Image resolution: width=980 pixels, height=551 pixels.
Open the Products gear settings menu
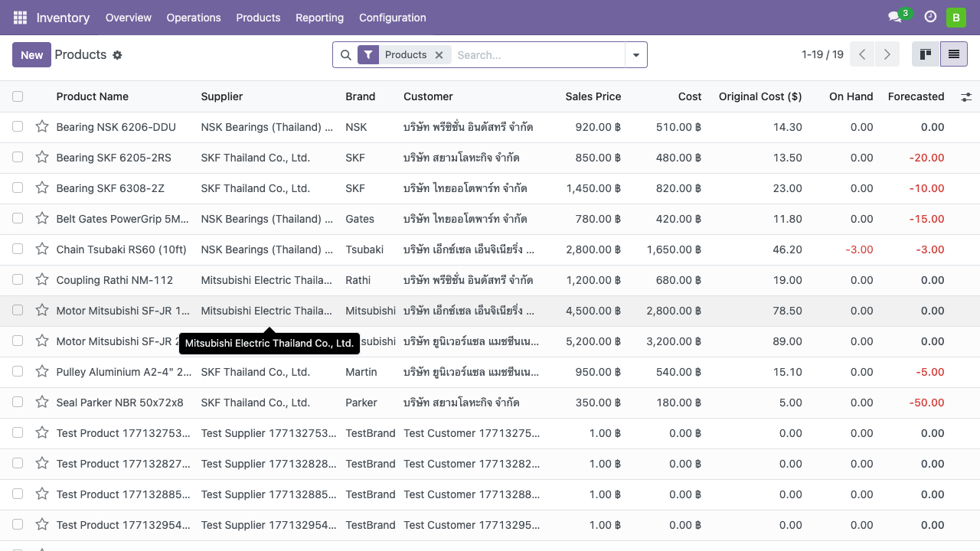point(117,55)
